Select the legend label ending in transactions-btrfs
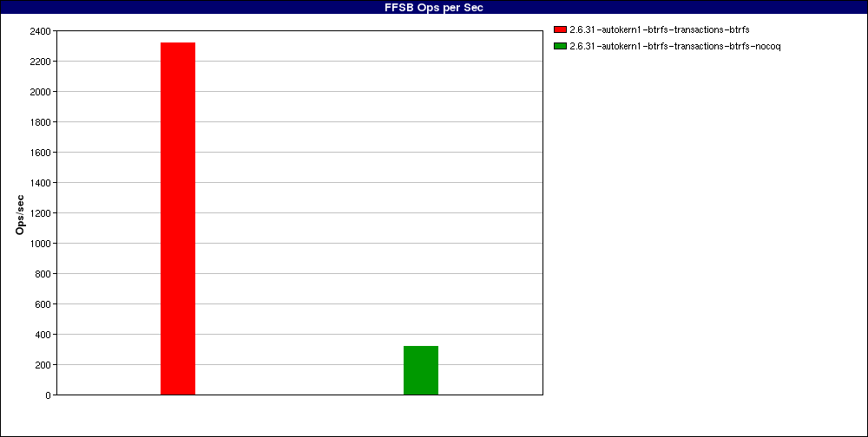The image size is (868, 437). [x=659, y=30]
